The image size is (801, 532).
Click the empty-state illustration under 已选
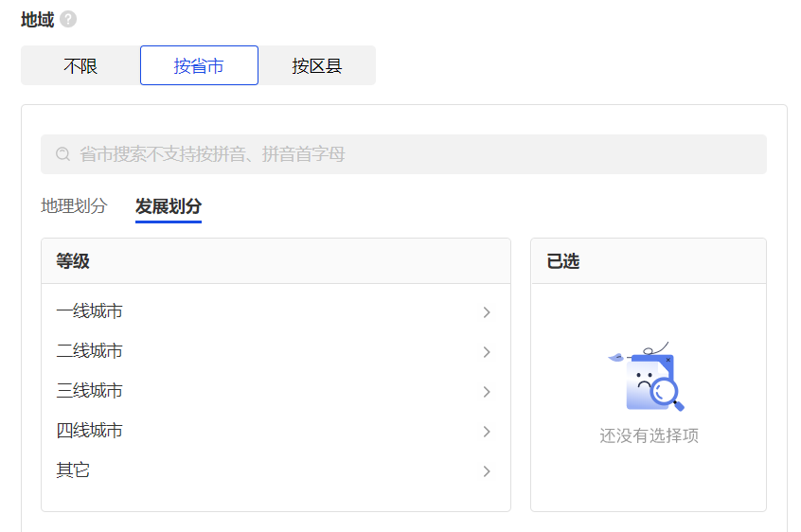pyautogui.click(x=648, y=376)
